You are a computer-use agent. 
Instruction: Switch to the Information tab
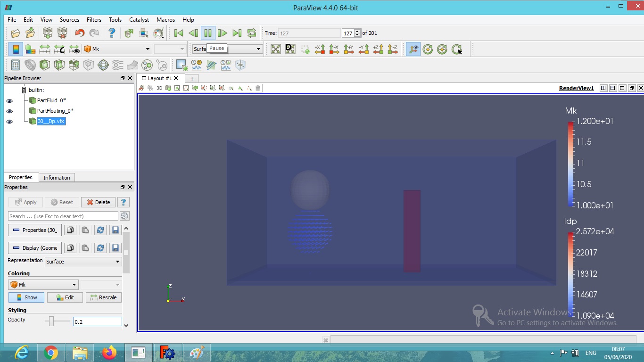tap(57, 177)
